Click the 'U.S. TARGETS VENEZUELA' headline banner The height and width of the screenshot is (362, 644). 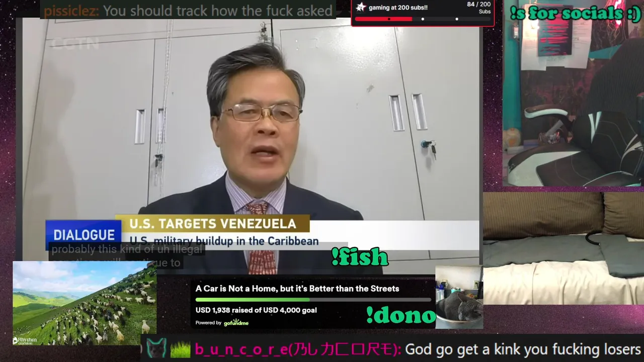212,224
